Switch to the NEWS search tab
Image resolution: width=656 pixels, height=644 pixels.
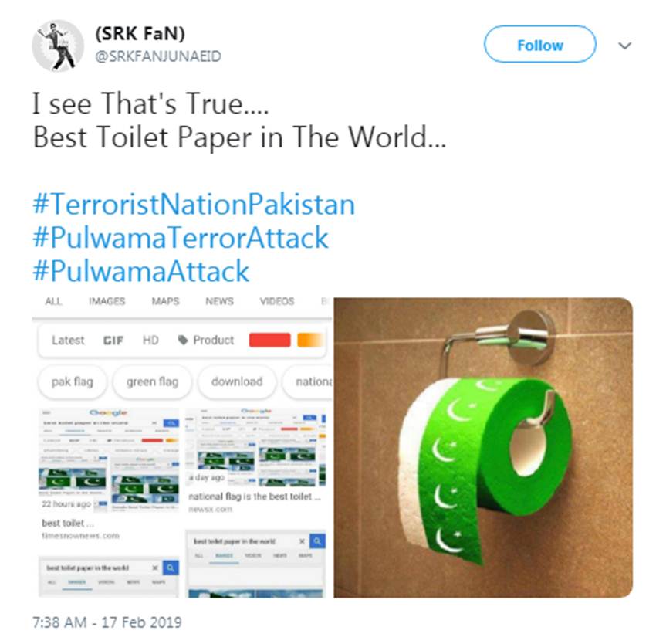[219, 301]
